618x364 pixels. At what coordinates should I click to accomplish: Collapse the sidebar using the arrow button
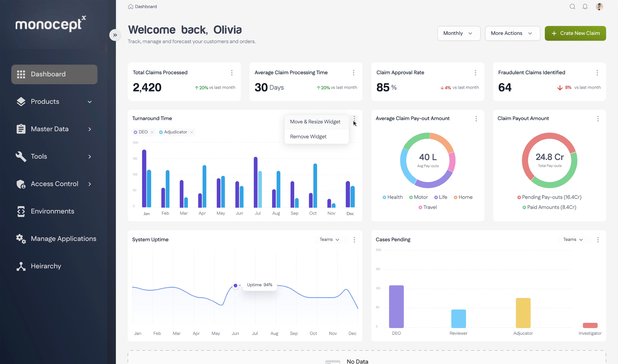pos(115,35)
